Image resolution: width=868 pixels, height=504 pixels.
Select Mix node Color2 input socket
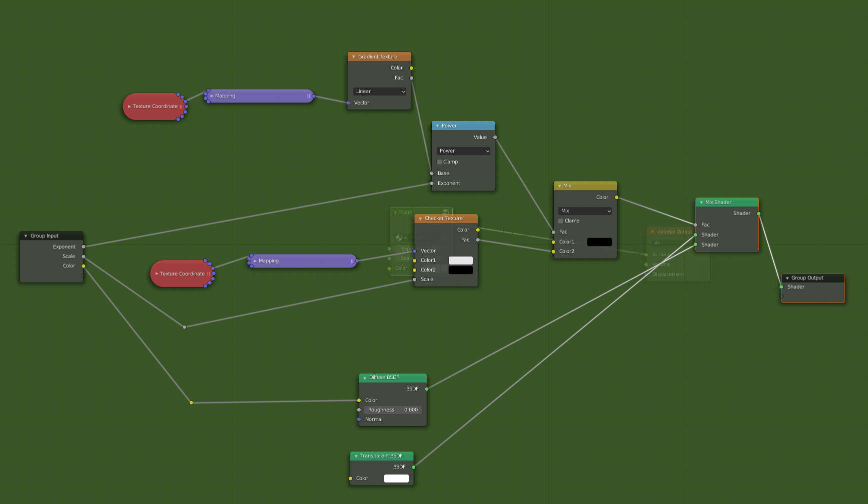pyautogui.click(x=553, y=251)
